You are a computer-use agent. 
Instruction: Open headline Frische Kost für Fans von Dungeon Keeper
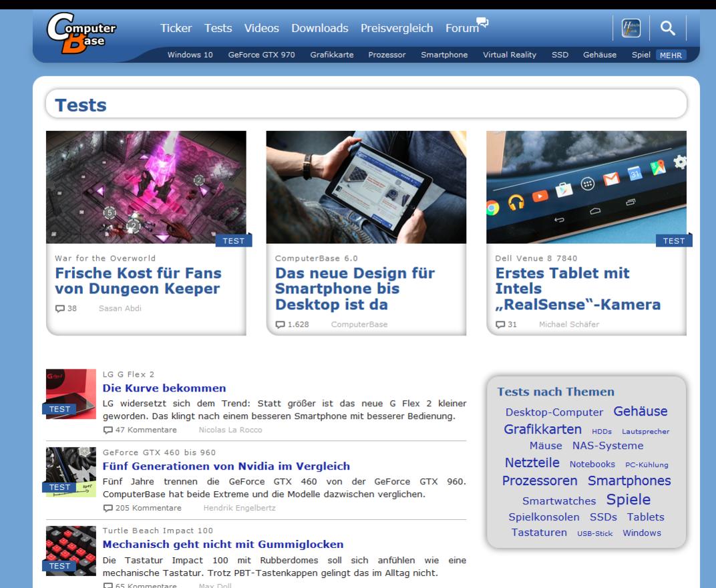point(138,281)
